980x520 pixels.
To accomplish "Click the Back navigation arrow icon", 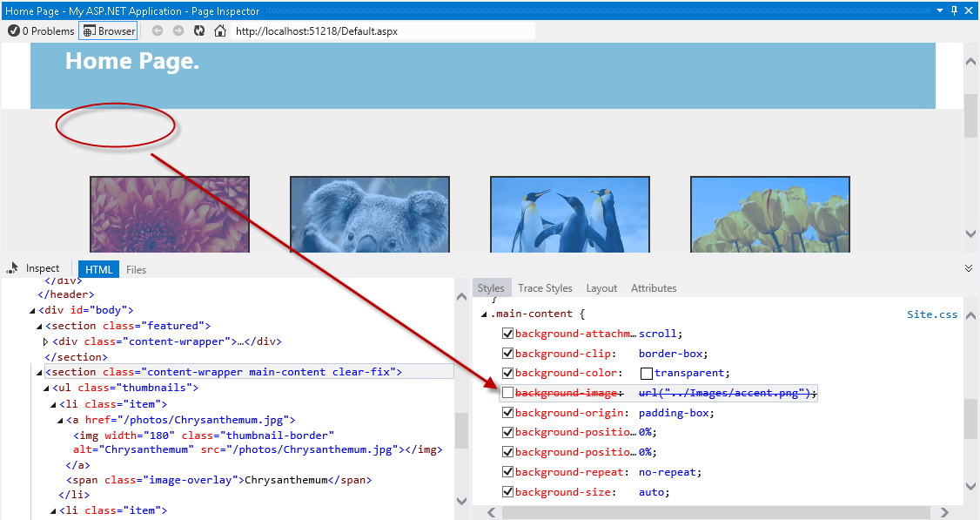I will tap(157, 29).
